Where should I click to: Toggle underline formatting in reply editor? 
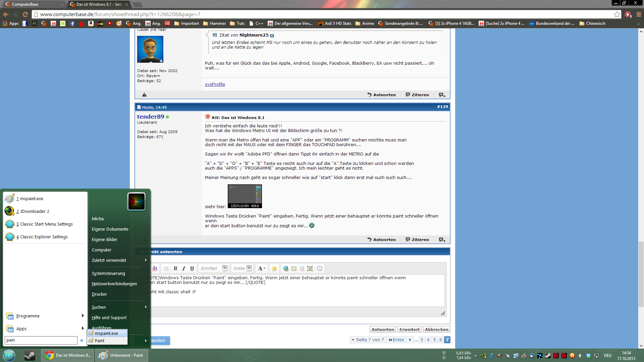coord(192,268)
